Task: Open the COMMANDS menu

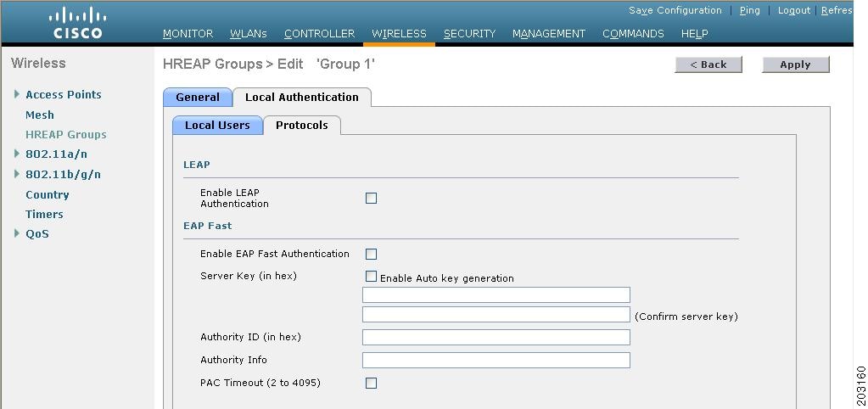Action: point(633,34)
